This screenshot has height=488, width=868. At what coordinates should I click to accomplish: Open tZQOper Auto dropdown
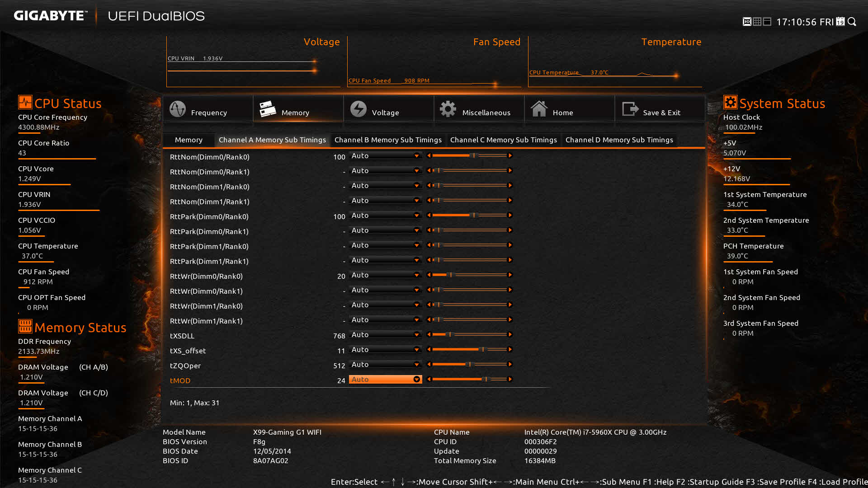(385, 365)
